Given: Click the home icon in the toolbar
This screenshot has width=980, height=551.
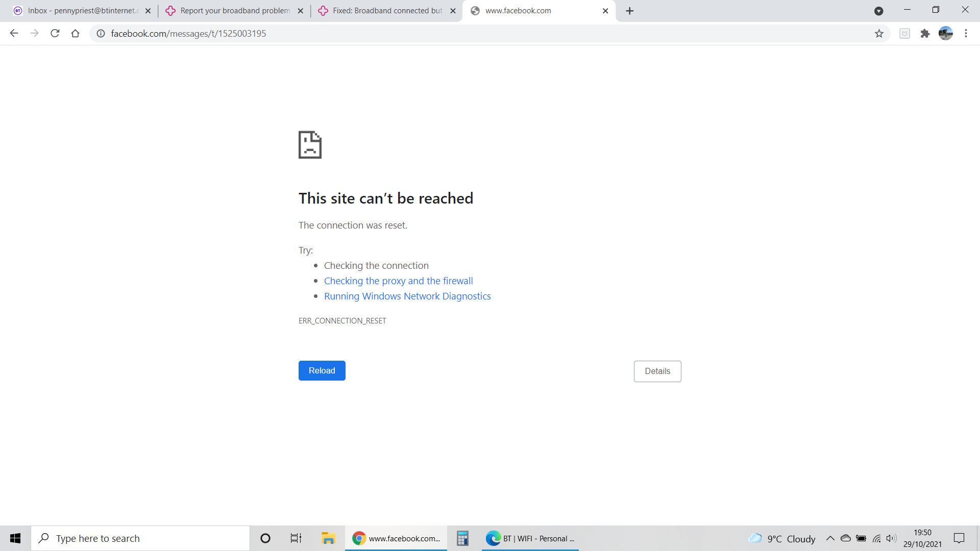Looking at the screenshot, I should pyautogui.click(x=75, y=34).
